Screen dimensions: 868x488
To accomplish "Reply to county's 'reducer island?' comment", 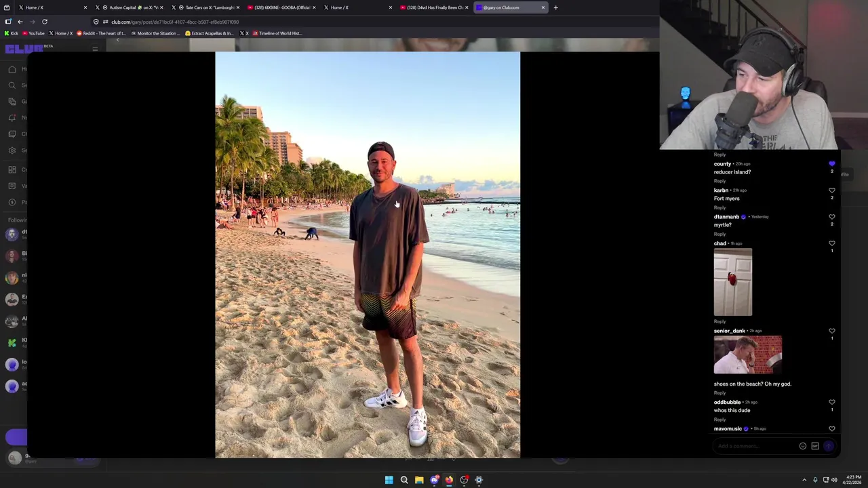I will coord(719,181).
